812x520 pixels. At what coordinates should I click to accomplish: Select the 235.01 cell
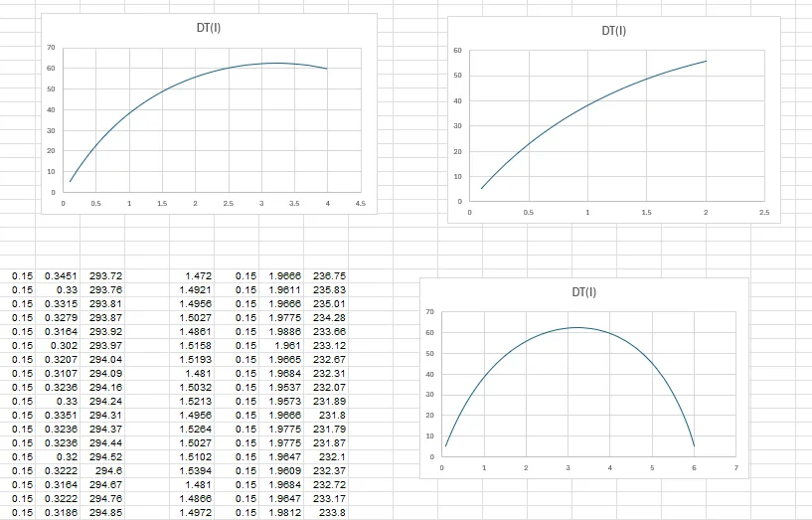[x=326, y=304]
